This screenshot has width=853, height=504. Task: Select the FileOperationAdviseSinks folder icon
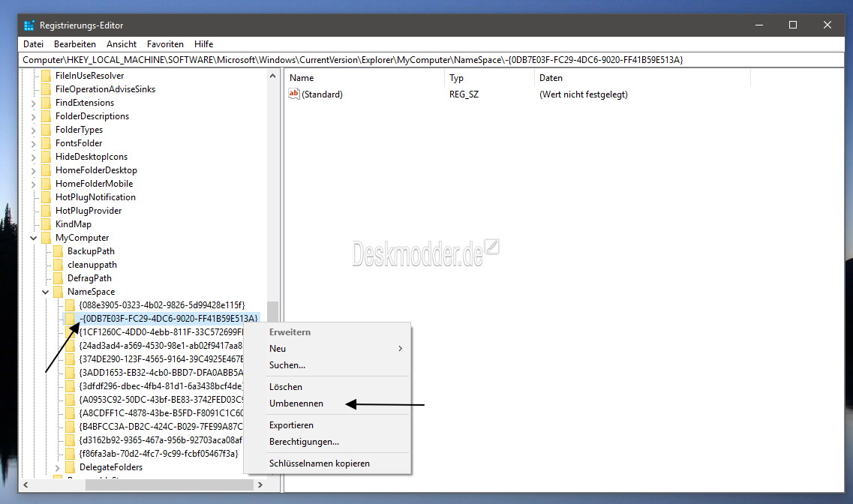[47, 89]
